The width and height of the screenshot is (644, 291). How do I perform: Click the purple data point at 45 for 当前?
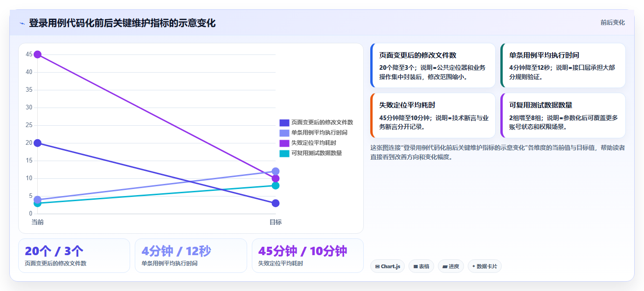tap(38, 54)
